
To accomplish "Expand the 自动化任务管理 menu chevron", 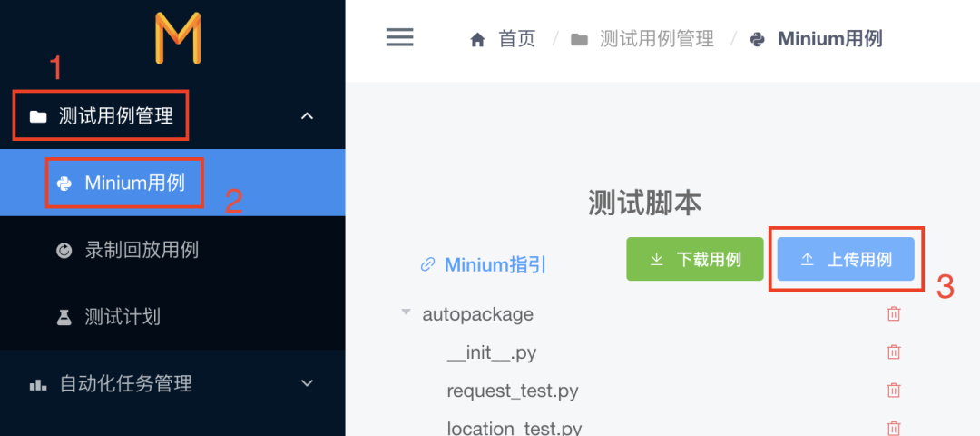I will pyautogui.click(x=307, y=382).
